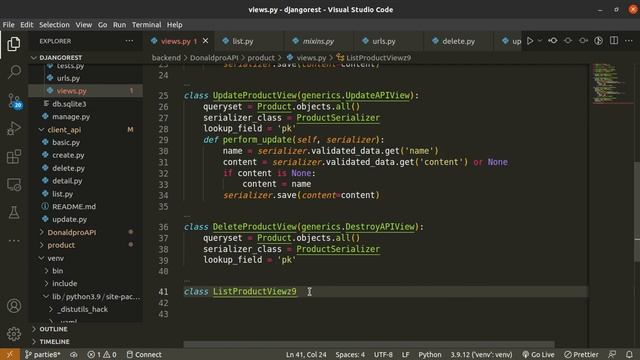Select language mode Python in status bar

tap(430, 354)
